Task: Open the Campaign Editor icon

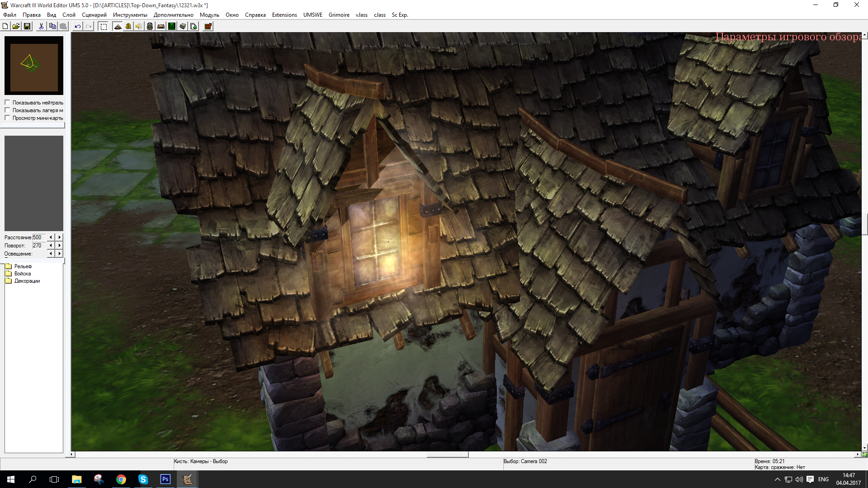Action: 161,26
